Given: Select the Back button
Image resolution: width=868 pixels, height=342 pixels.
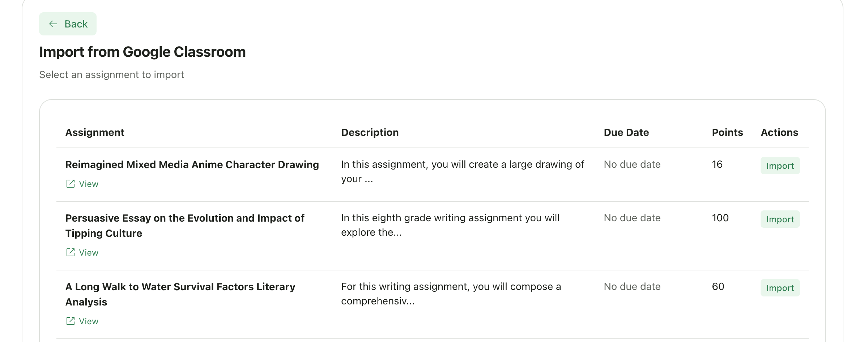Looking at the screenshot, I should [68, 23].
